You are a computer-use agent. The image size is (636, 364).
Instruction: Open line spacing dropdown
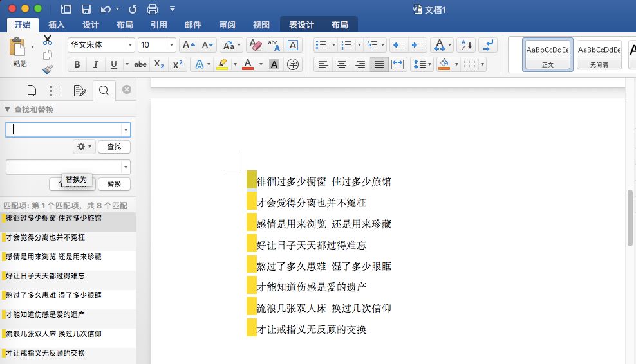pos(422,64)
